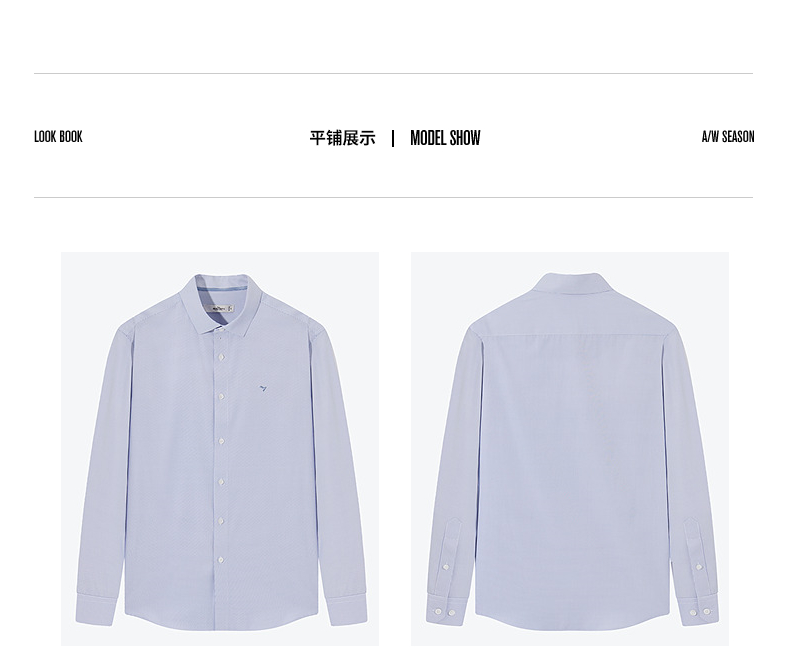Click the topmost white button on front placket

click(x=221, y=357)
